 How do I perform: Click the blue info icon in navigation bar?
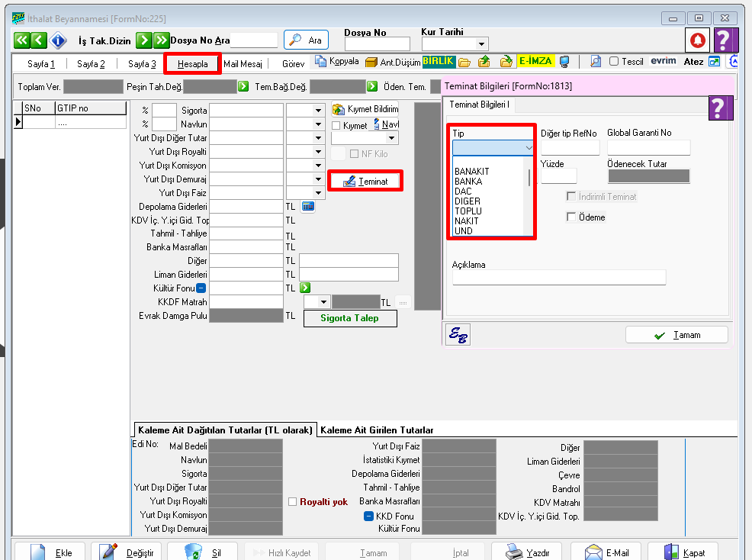click(x=58, y=40)
